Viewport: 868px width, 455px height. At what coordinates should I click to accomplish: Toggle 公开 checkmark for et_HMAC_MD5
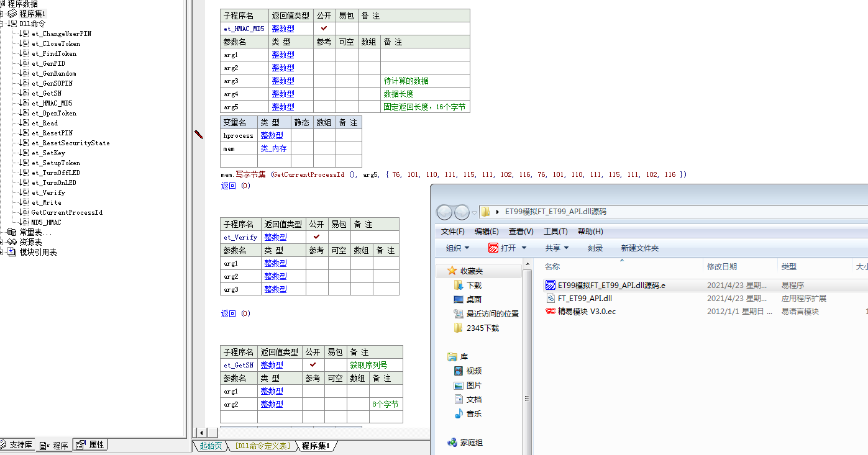(324, 29)
